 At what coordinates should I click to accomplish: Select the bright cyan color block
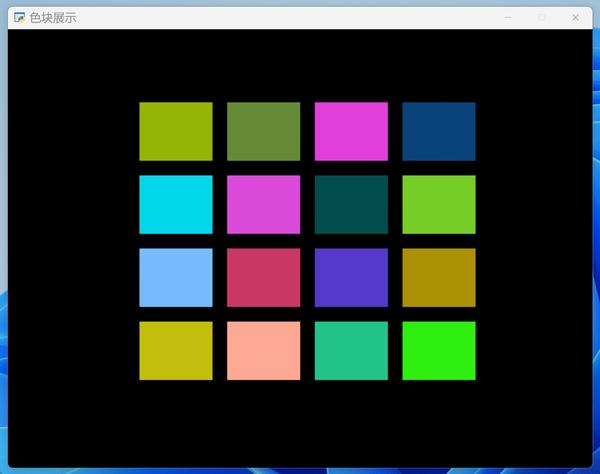tap(175, 204)
